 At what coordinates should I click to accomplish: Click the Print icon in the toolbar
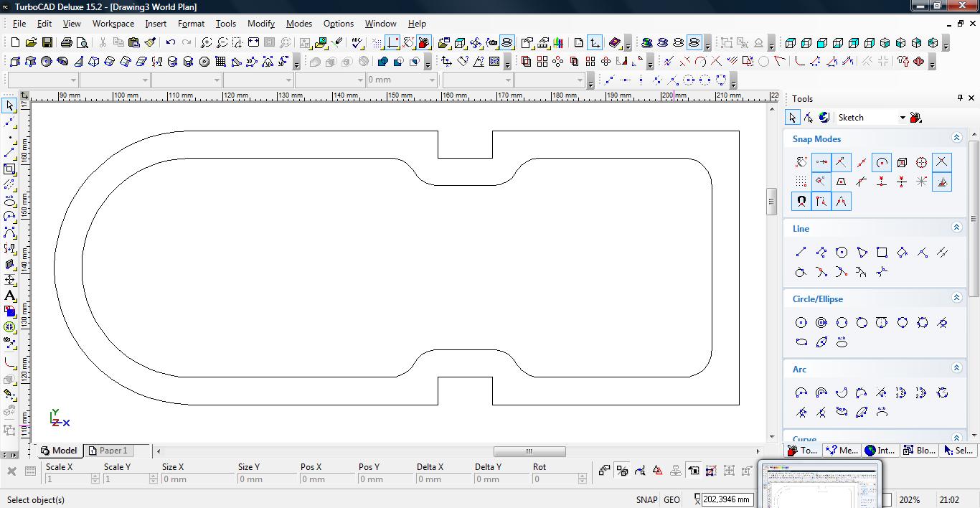67,43
